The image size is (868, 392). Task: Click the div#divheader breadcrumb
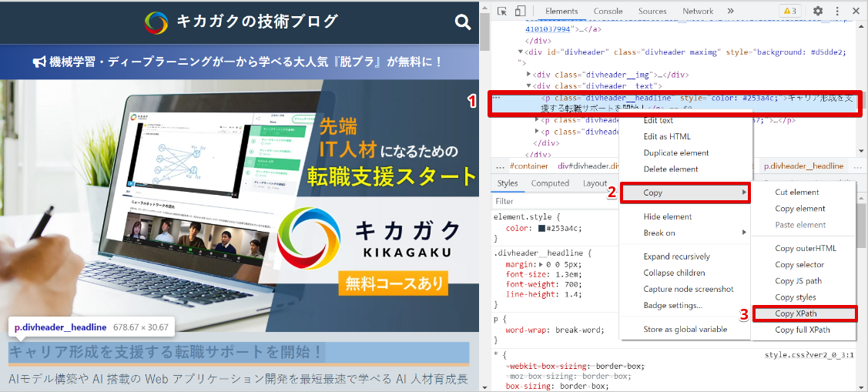[x=588, y=166]
